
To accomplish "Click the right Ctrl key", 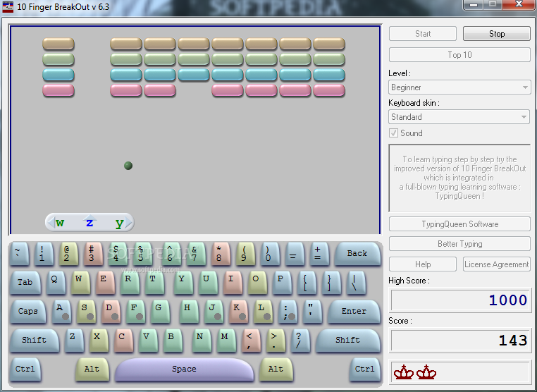I will [365, 369].
